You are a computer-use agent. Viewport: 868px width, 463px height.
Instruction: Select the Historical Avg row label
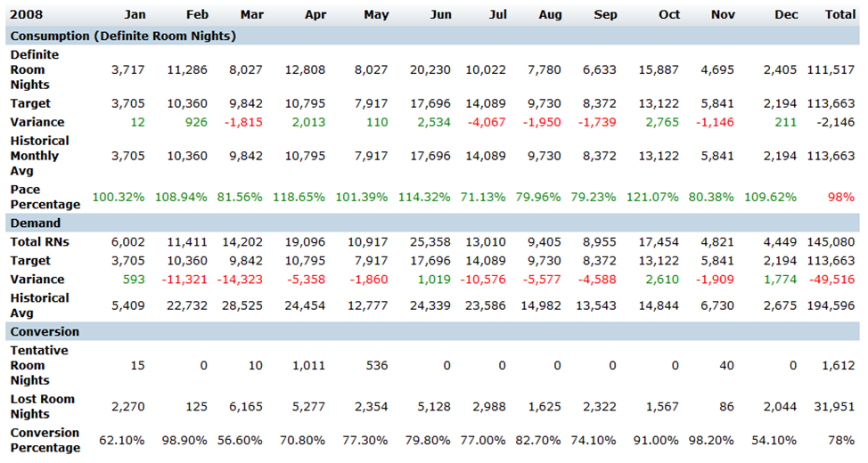(x=40, y=305)
